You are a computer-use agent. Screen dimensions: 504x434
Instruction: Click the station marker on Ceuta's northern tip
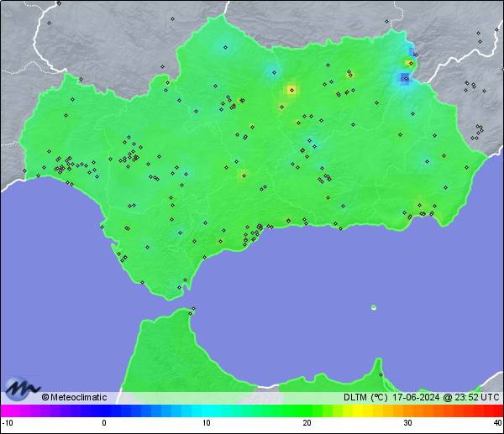[193, 310]
